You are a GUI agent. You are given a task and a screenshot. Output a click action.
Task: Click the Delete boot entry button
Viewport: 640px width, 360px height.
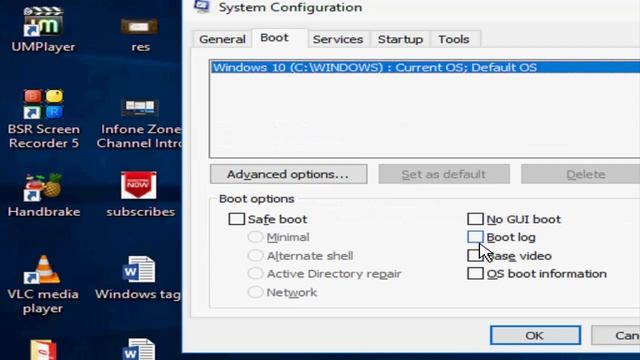[580, 174]
